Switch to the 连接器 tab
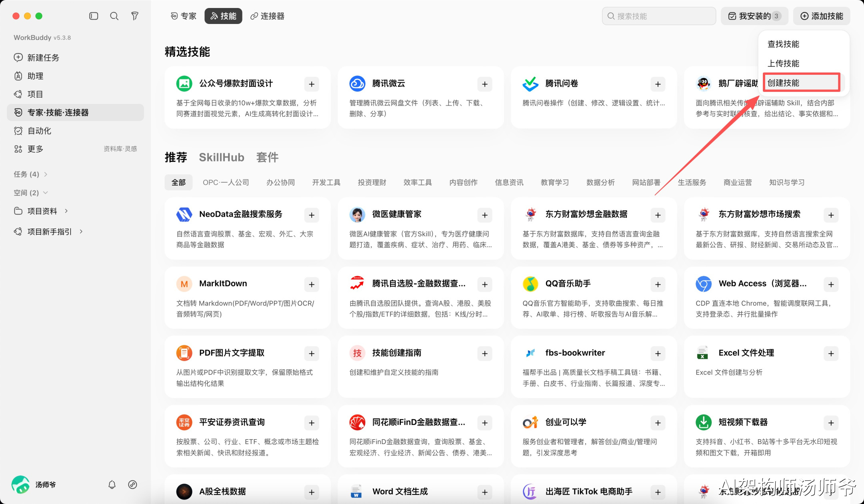Image resolution: width=864 pixels, height=504 pixels. 267,16
